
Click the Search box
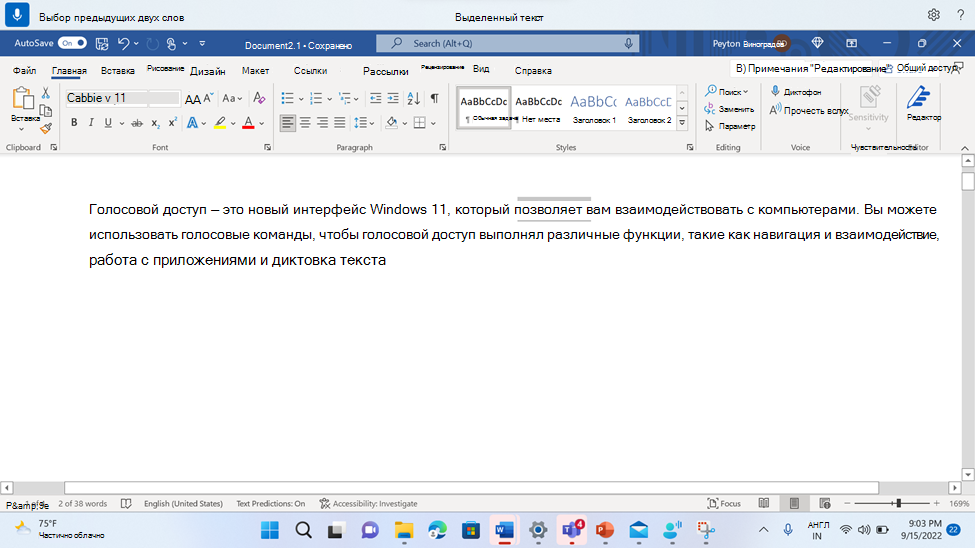pyautogui.click(x=507, y=44)
